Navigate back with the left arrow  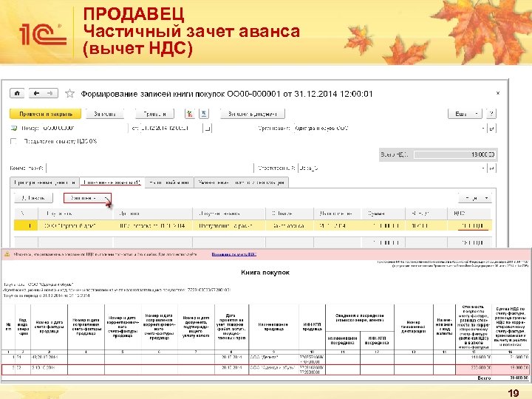tap(36, 93)
